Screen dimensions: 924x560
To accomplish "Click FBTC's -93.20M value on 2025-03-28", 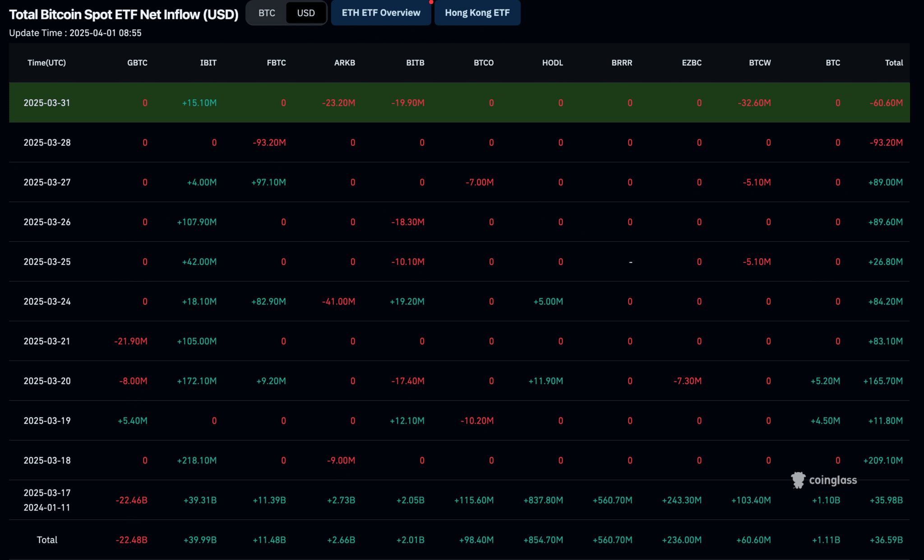I will click(269, 143).
